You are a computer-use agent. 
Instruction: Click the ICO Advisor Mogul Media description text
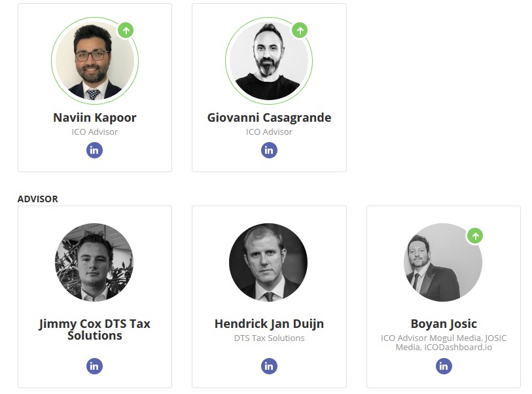click(444, 342)
